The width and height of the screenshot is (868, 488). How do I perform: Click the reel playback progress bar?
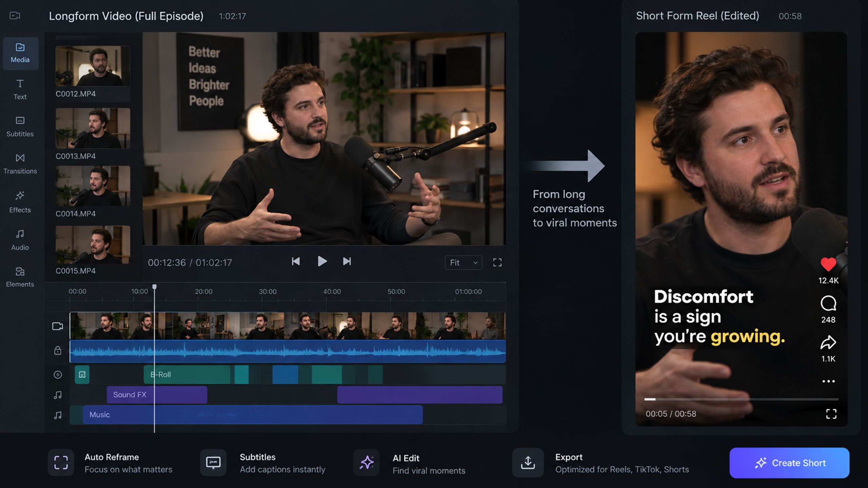pos(741,399)
